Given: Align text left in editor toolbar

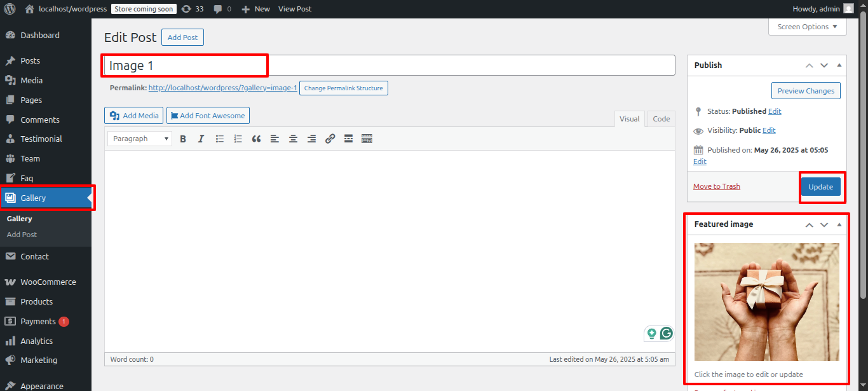Looking at the screenshot, I should pyautogui.click(x=275, y=139).
